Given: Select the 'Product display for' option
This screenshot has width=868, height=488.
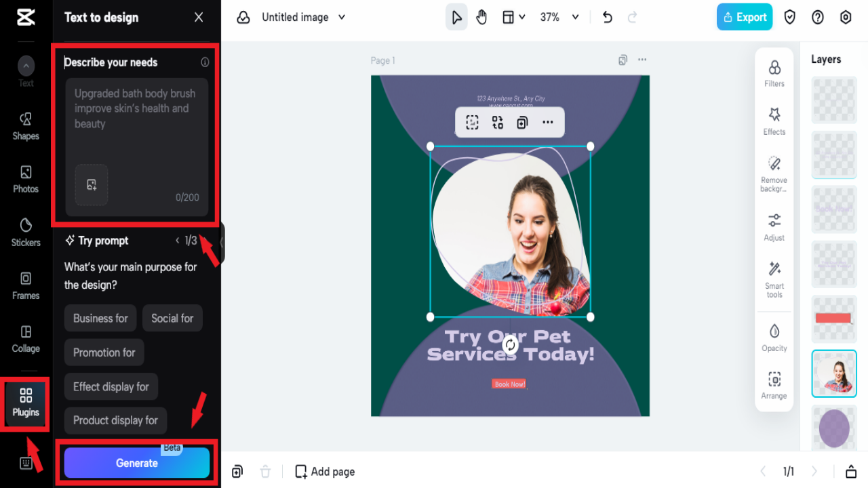Looking at the screenshot, I should click(x=115, y=420).
